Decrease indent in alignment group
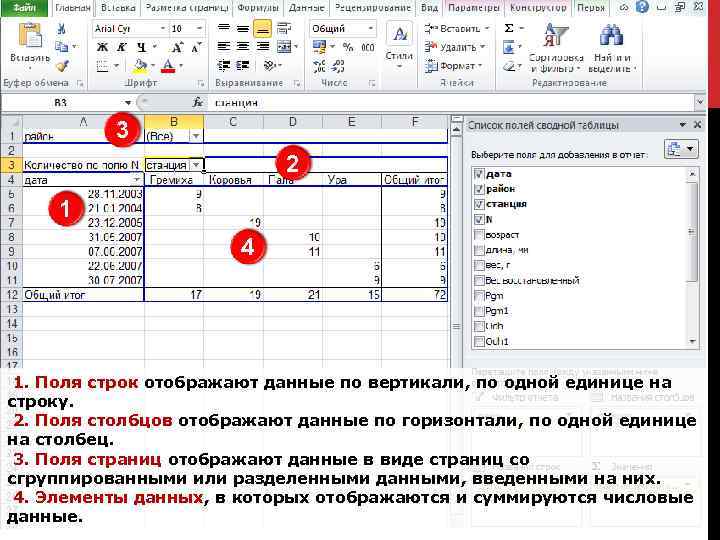Screen dimensions: 720x540 224,66
